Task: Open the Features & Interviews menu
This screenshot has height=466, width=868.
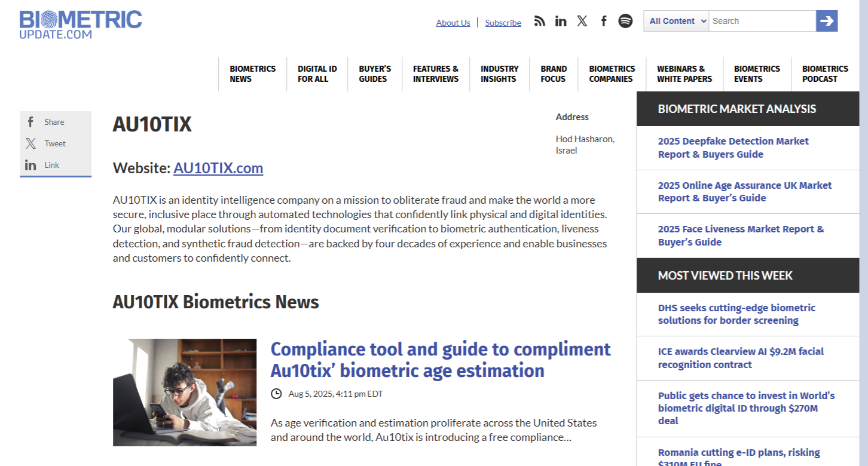Action: point(435,74)
